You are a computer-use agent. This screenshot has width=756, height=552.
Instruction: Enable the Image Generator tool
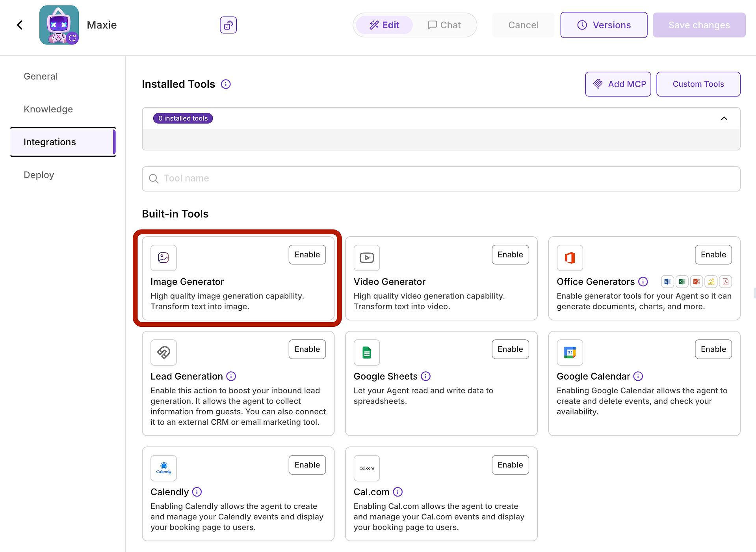click(x=307, y=255)
